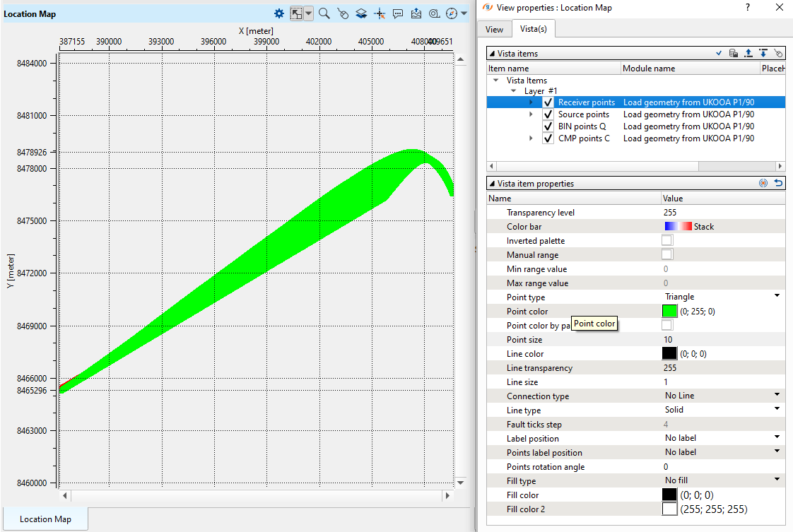This screenshot has height=532, width=793.
Task: Activate the crosshair cursor tool
Action: (x=380, y=13)
